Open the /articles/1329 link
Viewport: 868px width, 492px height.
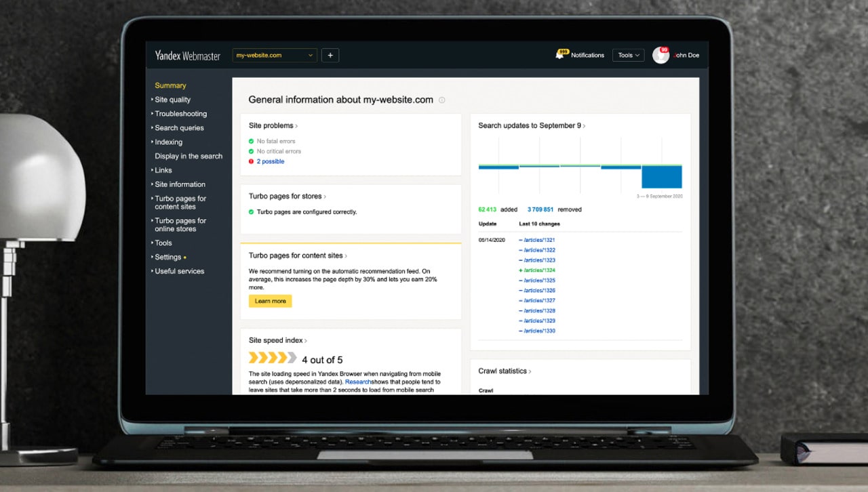coord(539,321)
